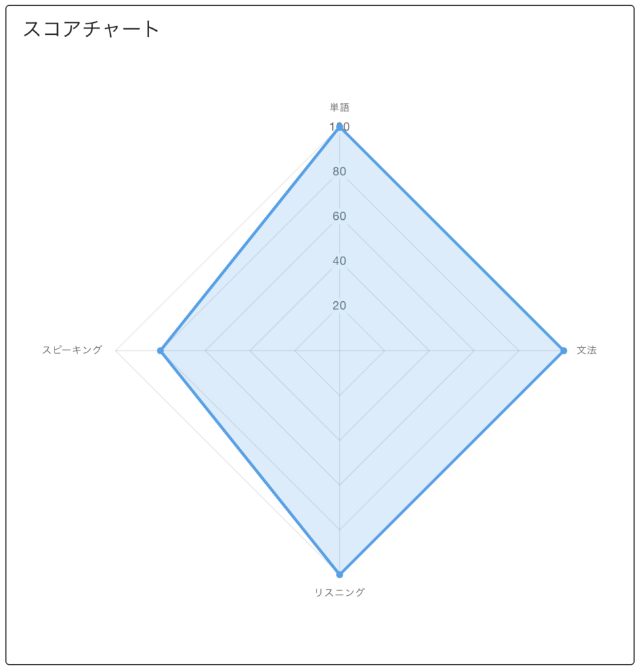
Task: Click the blue line between スピーキング and リスニング points
Action: pyautogui.click(x=249, y=462)
